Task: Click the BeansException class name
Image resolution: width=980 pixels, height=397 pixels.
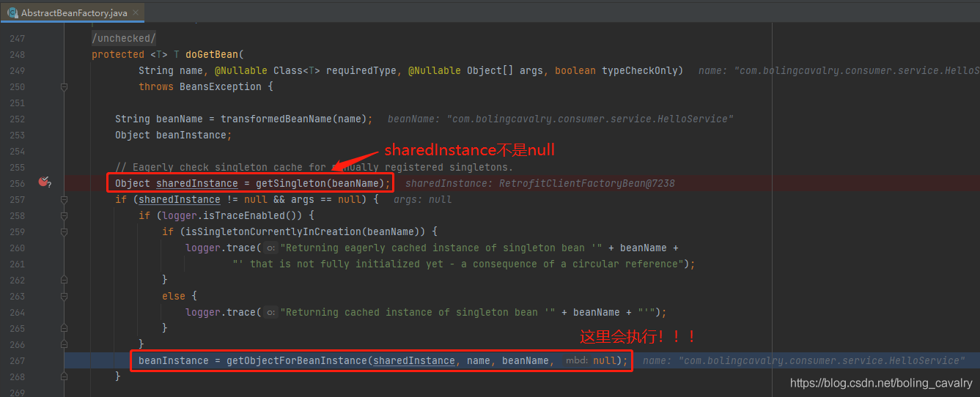Action: [221, 86]
